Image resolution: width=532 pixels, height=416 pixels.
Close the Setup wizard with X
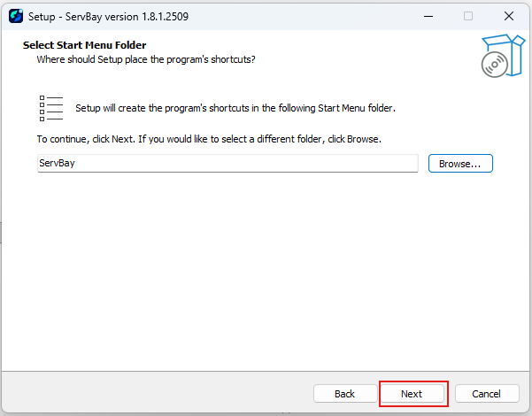click(x=509, y=16)
